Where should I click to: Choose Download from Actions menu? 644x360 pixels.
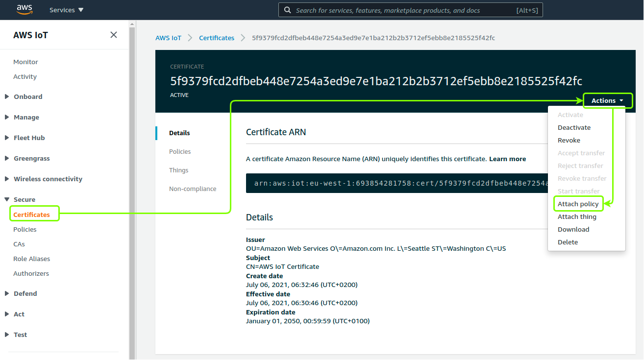click(x=573, y=229)
